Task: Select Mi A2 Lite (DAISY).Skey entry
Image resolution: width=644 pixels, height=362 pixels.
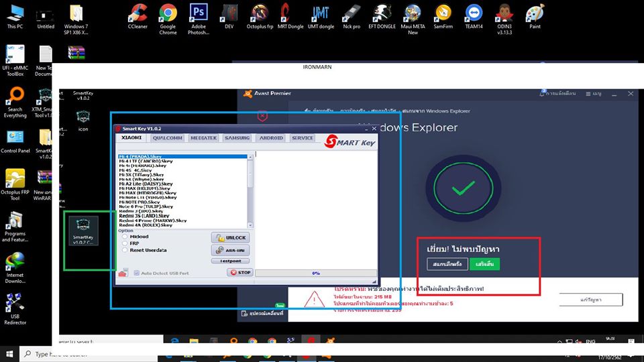Action: click(182, 184)
